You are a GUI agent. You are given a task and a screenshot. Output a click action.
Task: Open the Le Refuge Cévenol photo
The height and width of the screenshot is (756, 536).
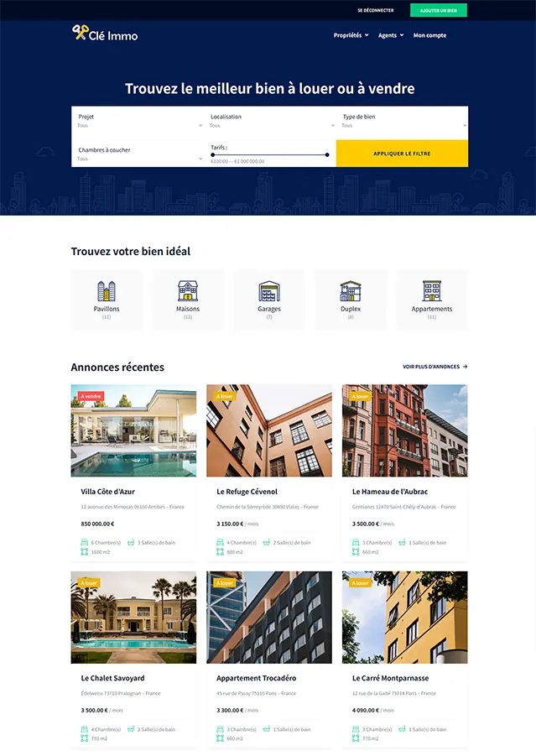pyautogui.click(x=269, y=430)
